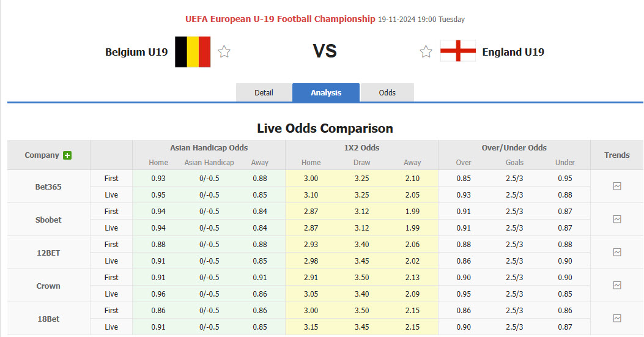This screenshot has width=644, height=337.
Task: Switch to the Detail tab
Action: 264,93
